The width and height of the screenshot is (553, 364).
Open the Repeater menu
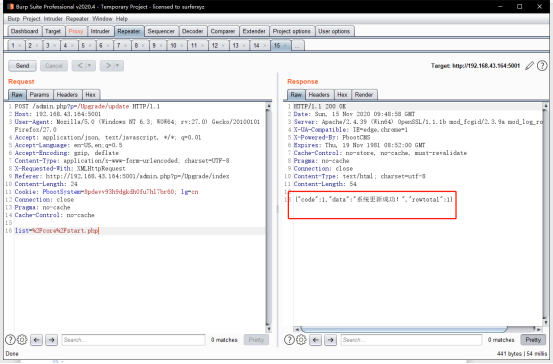[77, 19]
